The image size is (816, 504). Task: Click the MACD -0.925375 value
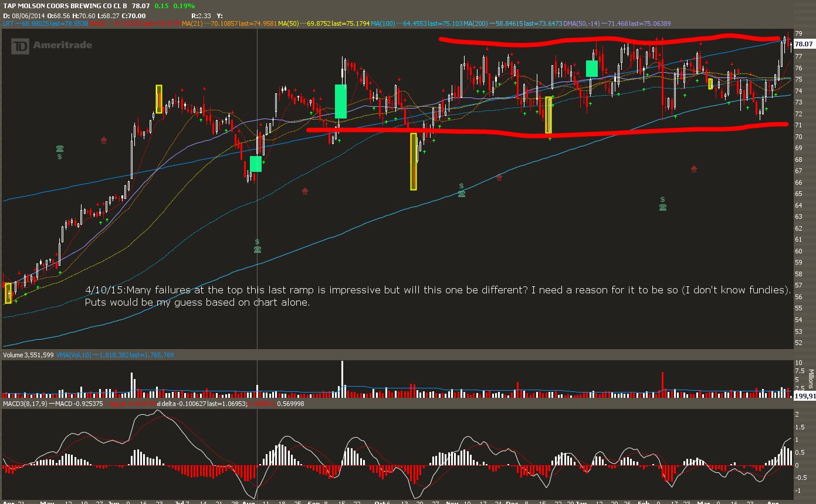80,404
